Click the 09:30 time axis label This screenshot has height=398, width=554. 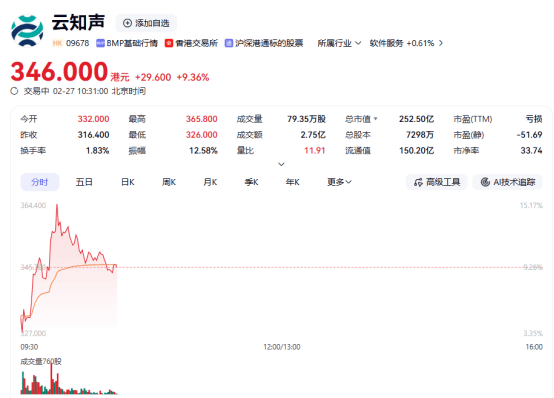point(29,347)
